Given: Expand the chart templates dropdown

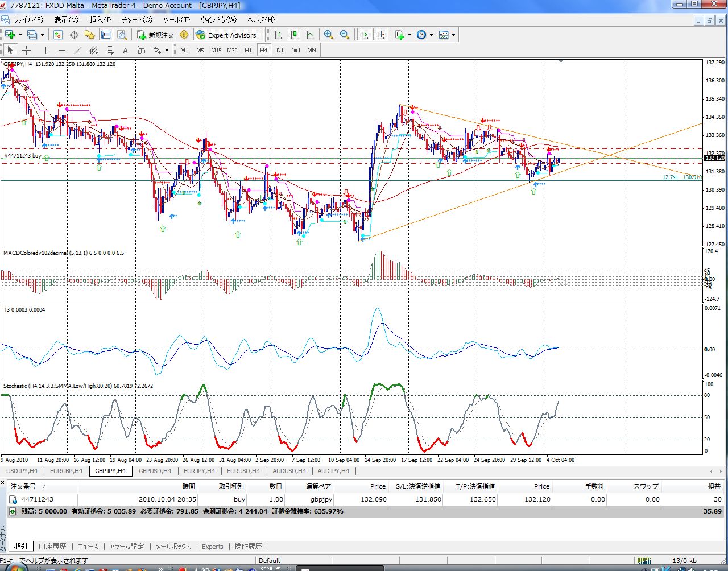Looking at the screenshot, I should click(x=453, y=35).
